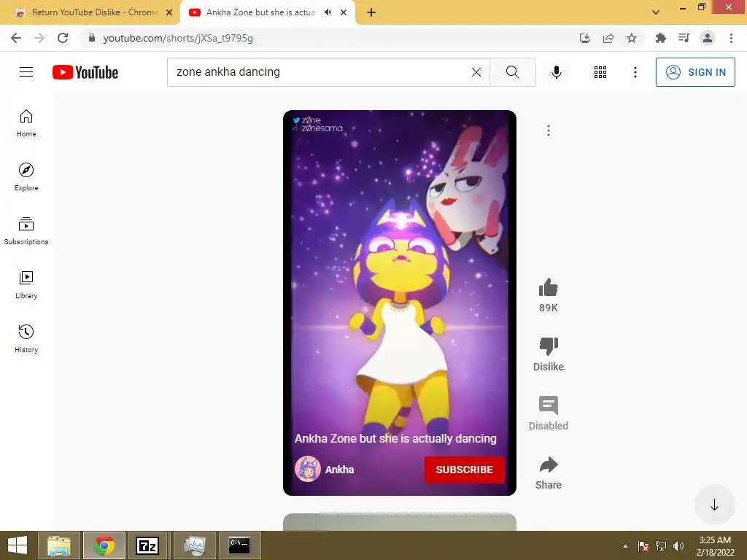Screen dimensions: 747x560
Task: Dislike the short with thumbs down
Action: 549,346
